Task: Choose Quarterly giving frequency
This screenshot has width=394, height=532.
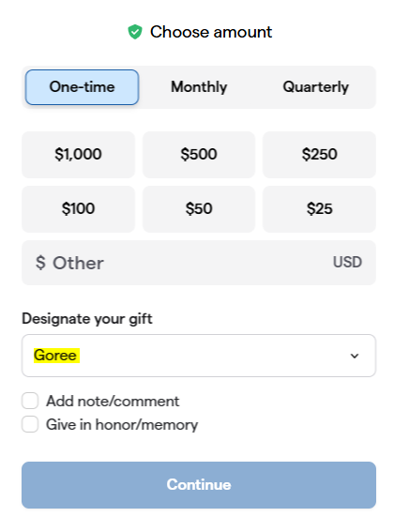Action: (315, 87)
